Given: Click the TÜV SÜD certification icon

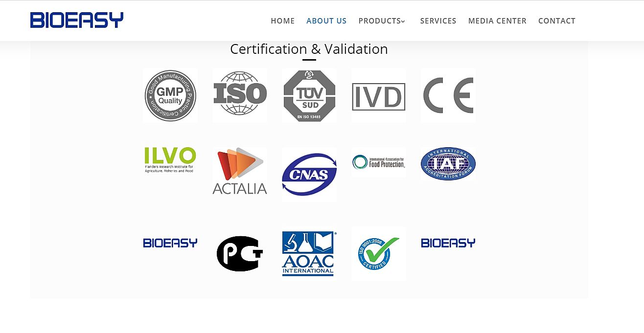Looking at the screenshot, I should tap(309, 95).
